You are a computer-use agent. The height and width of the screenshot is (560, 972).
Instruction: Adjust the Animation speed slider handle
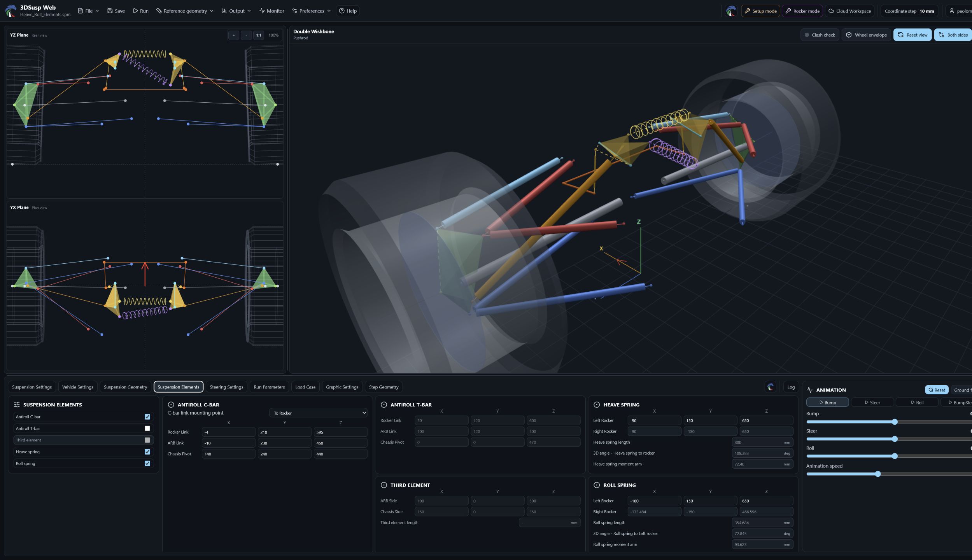coord(878,474)
